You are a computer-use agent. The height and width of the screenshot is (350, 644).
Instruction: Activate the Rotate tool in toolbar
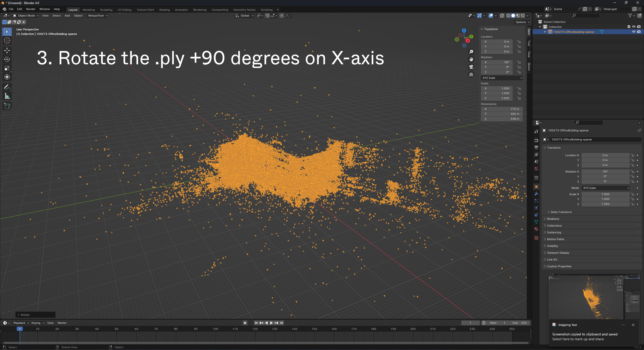(x=7, y=59)
